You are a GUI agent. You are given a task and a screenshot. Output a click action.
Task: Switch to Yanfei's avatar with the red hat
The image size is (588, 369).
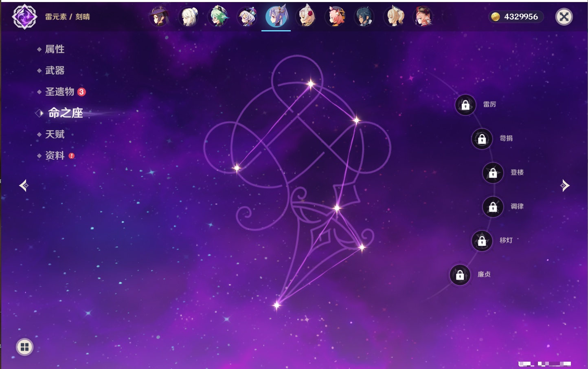tap(423, 17)
